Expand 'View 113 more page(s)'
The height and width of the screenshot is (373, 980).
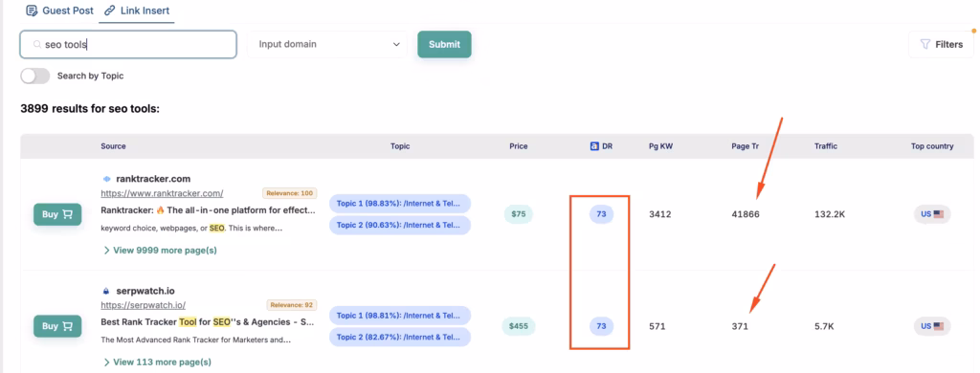pos(158,362)
